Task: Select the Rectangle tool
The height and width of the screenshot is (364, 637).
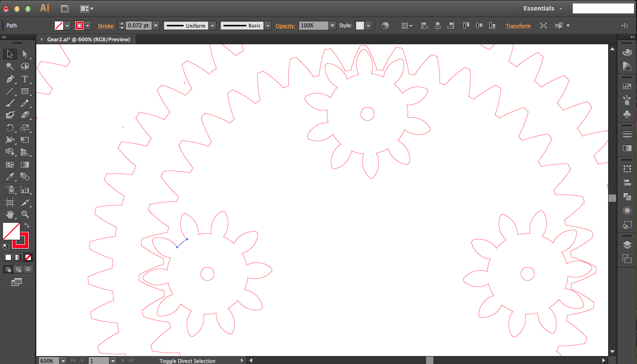Action: 25,91
